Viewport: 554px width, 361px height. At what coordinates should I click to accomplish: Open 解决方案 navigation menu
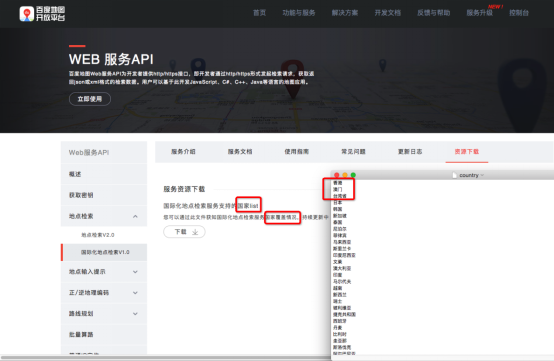click(344, 13)
